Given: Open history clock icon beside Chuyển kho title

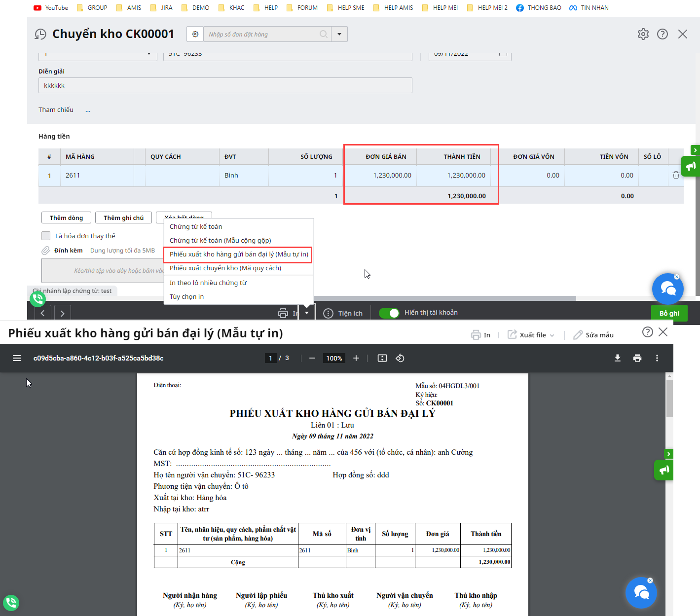Looking at the screenshot, I should point(40,34).
